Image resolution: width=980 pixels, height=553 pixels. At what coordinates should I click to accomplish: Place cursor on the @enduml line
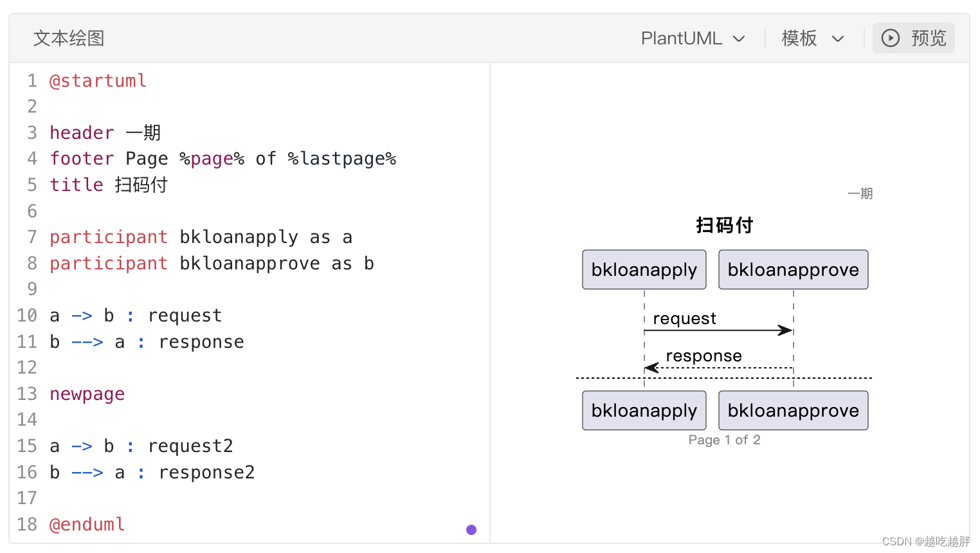(x=87, y=525)
